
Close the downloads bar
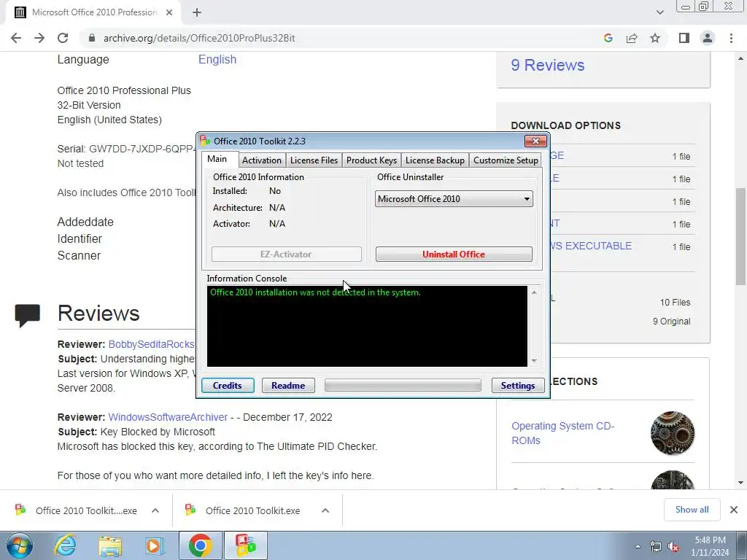coord(734,510)
